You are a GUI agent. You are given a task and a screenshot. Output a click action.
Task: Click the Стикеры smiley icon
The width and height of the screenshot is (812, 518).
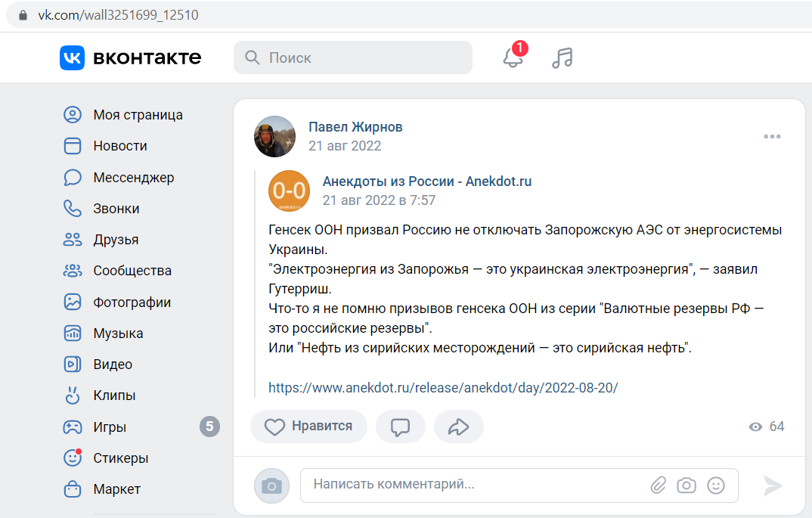tap(73, 458)
